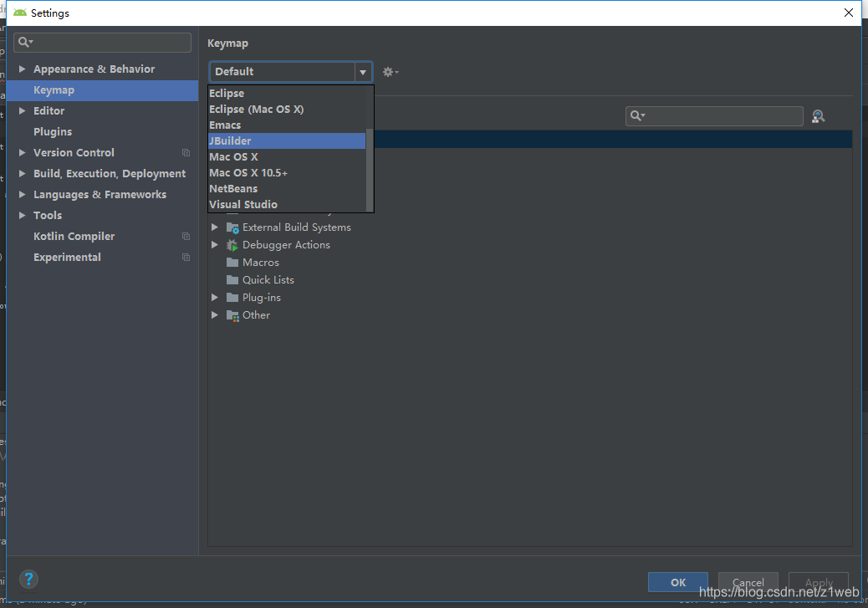868x608 pixels.
Task: Click the Debugger Actions bug icon
Action: pyautogui.click(x=232, y=245)
